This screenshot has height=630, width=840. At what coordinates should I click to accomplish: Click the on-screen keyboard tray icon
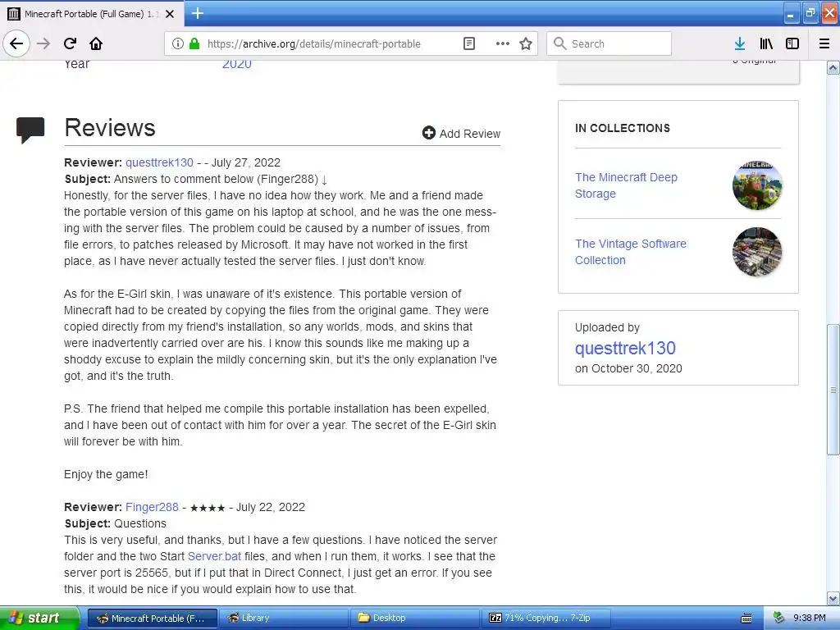(x=746, y=619)
